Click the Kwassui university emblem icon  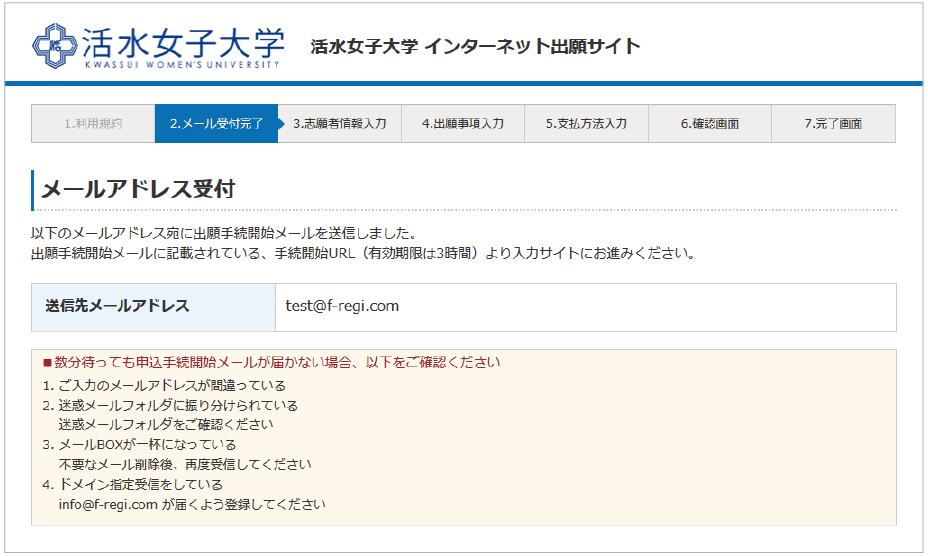tap(53, 45)
